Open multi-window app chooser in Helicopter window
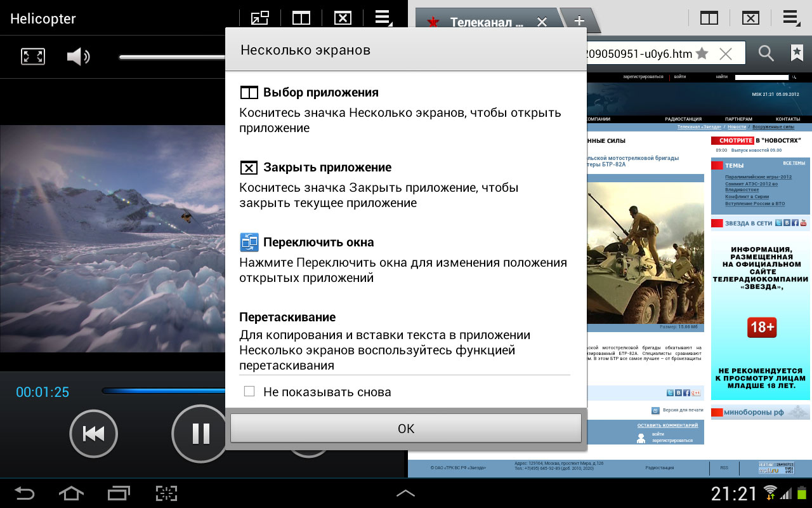 (301, 18)
